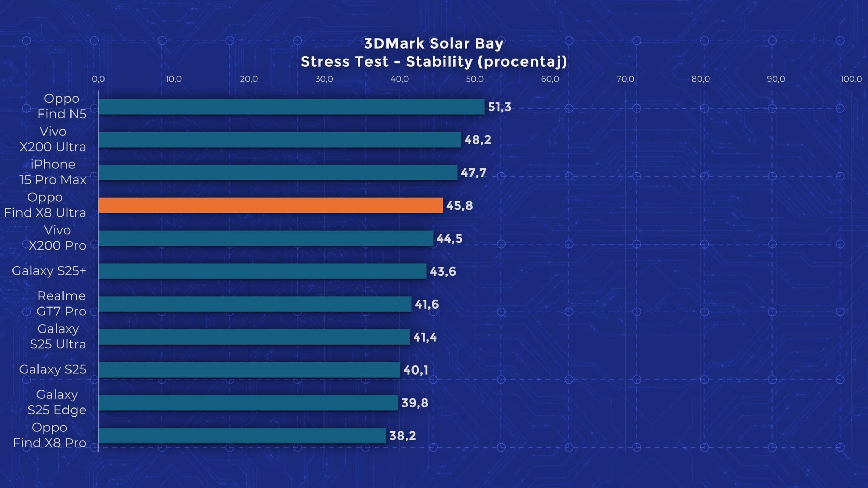Screen dimensions: 868x488
Task: Click the 3DMark Solar Bay chart title
Action: tap(434, 44)
